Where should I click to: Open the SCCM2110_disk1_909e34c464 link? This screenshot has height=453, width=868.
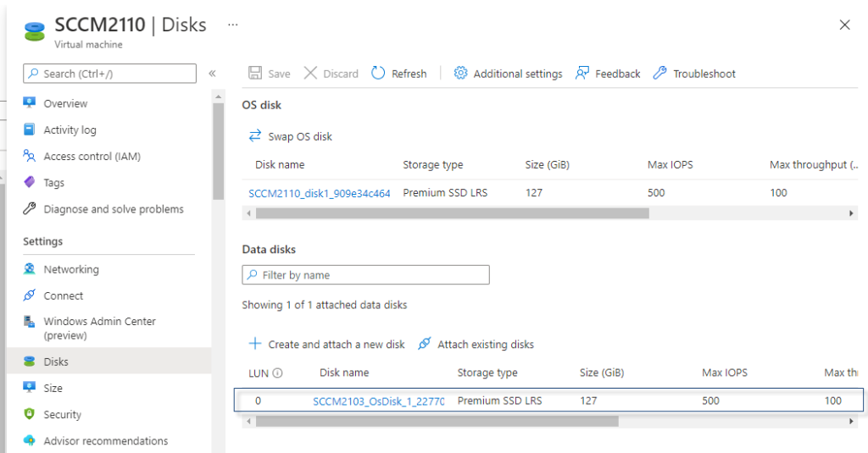click(320, 193)
